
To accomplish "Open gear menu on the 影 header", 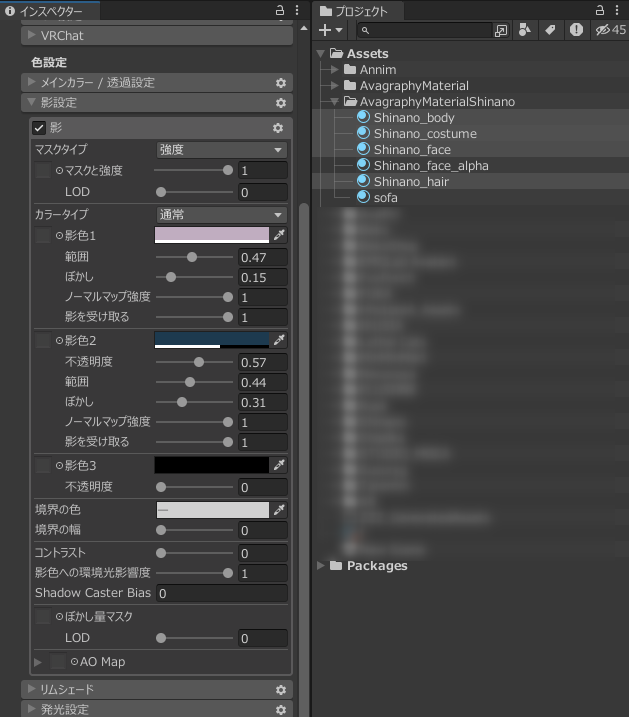I will coord(278,128).
